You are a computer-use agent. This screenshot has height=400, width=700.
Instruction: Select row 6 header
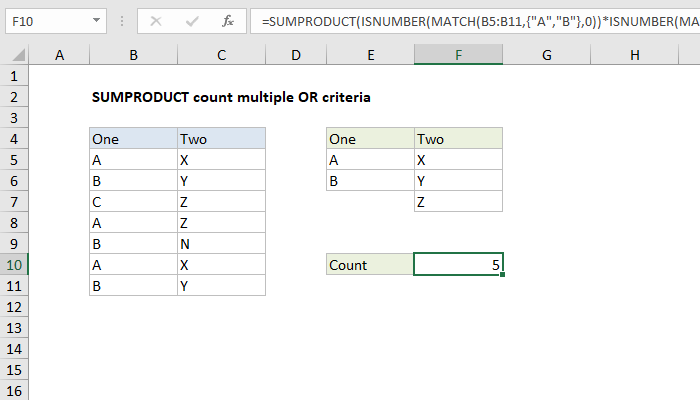[x=14, y=181]
